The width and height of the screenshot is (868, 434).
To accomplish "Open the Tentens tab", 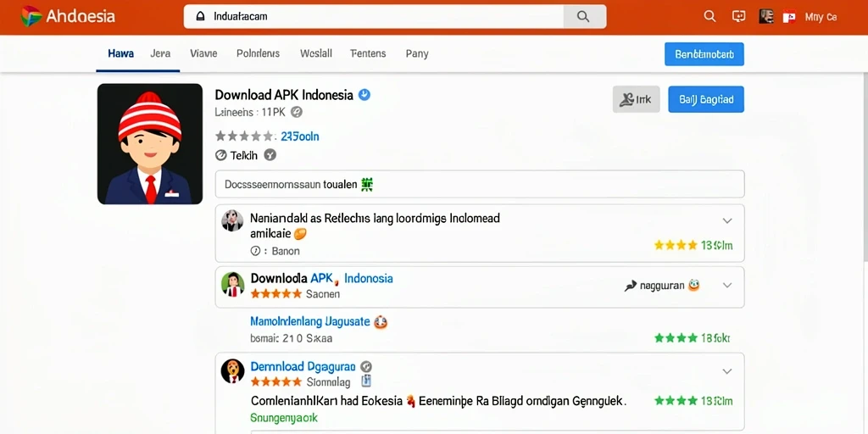I will click(368, 53).
